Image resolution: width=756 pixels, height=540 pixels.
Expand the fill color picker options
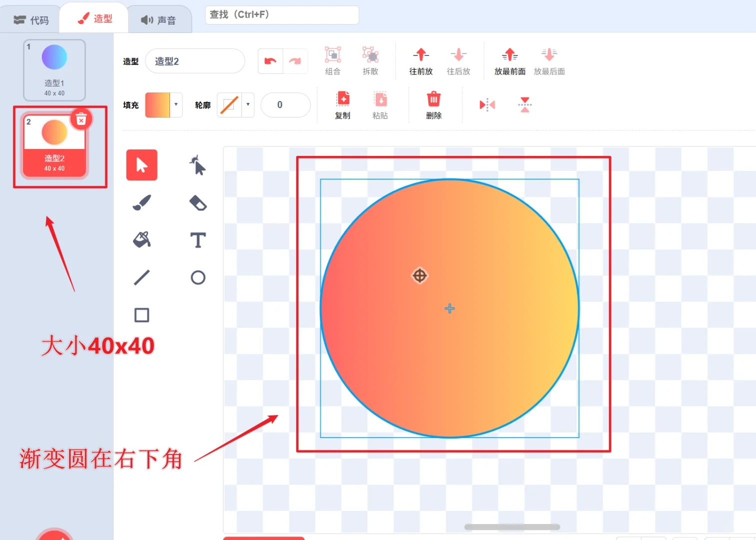tap(177, 105)
